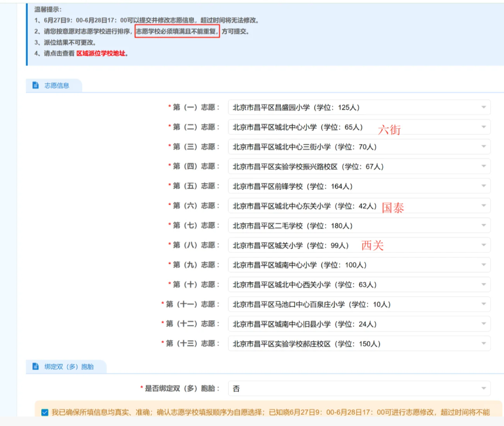Open the 第（二）志愿 school dropdown

coord(359,127)
